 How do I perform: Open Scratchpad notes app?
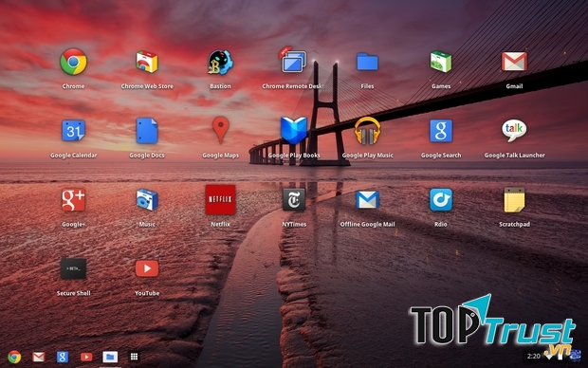[x=514, y=199]
